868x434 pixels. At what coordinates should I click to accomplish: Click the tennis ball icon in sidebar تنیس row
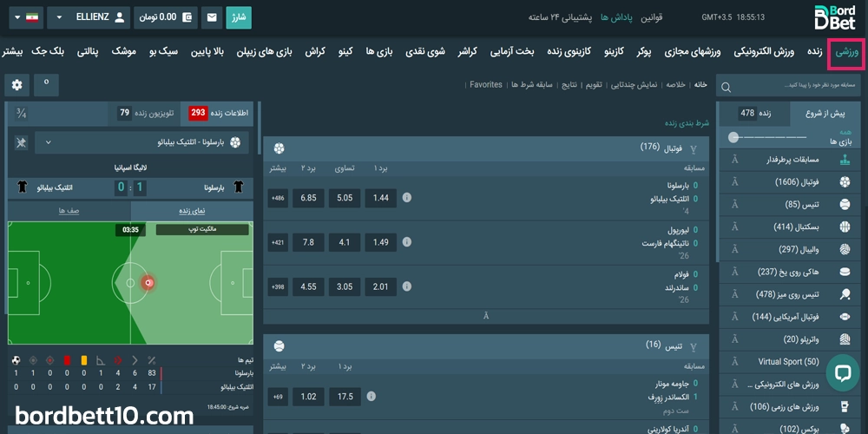(845, 204)
